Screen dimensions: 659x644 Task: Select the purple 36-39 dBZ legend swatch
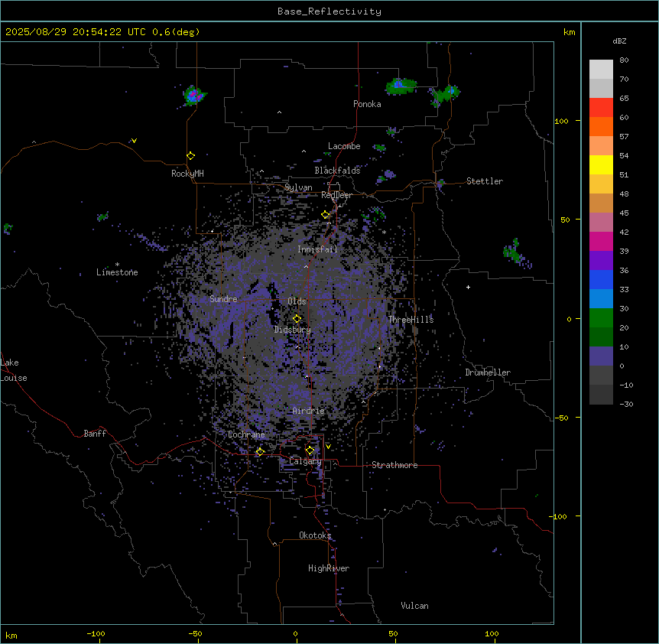pos(601,261)
